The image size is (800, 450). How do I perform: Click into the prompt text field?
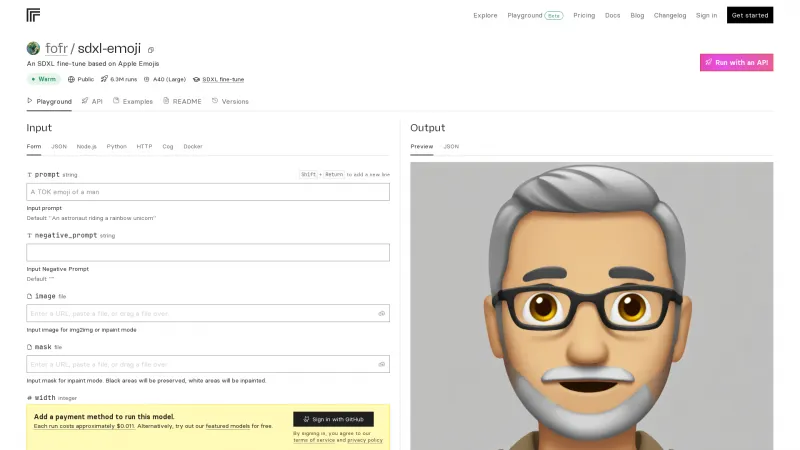(208, 192)
